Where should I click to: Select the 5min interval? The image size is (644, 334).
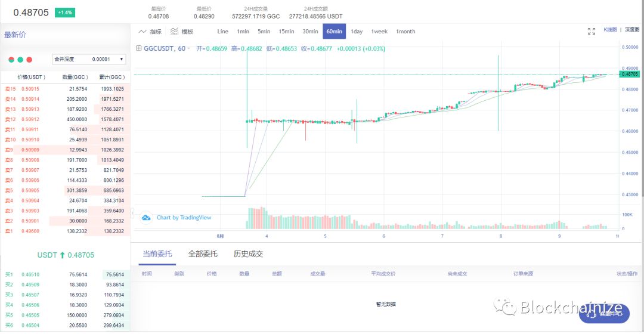[264, 32]
